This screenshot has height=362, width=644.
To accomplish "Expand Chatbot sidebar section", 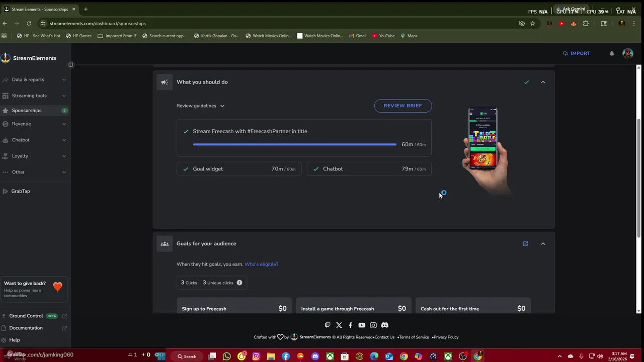I will coord(34,140).
